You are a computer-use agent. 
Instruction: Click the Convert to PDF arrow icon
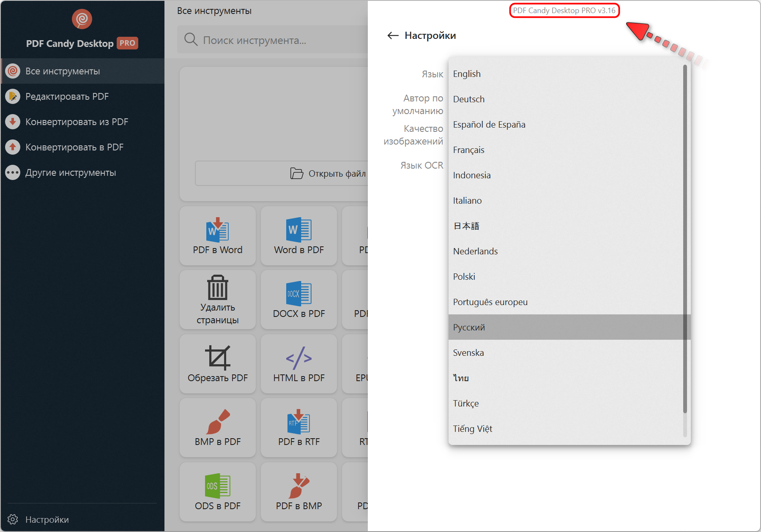point(13,147)
